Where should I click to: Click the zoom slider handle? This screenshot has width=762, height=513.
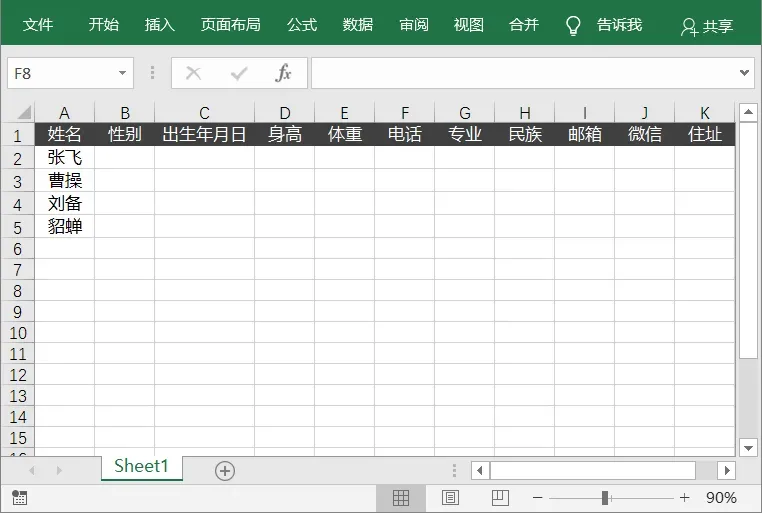605,498
